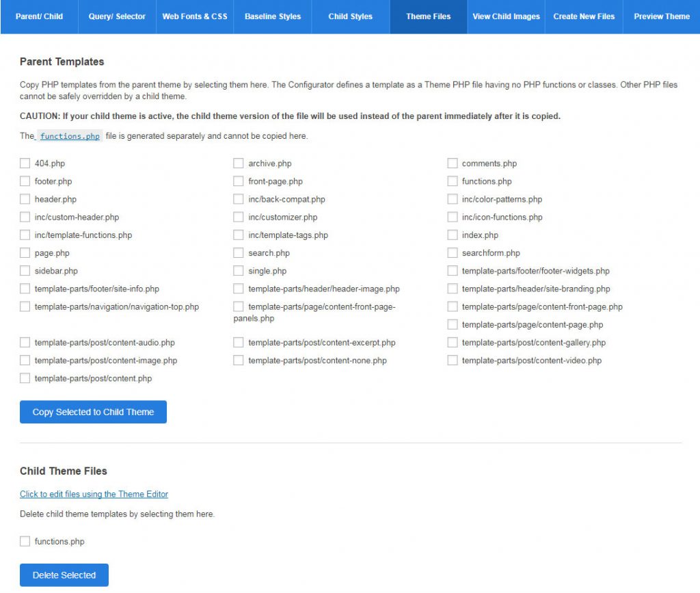Click the Theme Files tab
Image resolution: width=700 pixels, height=593 pixels.
429,16
